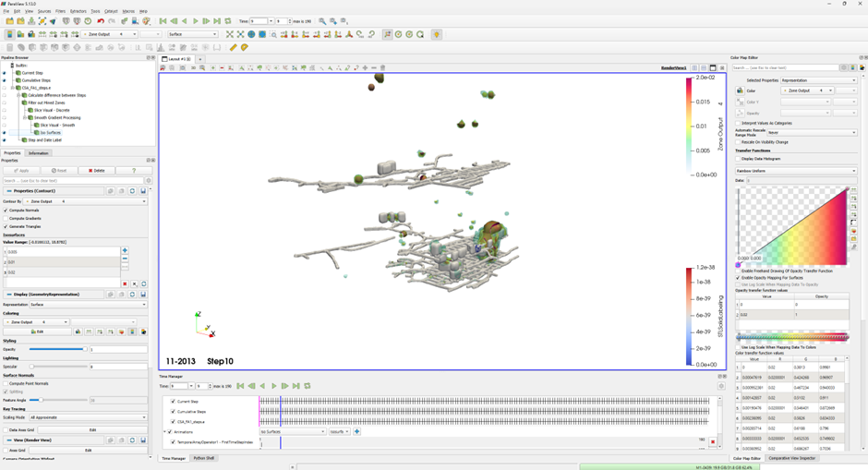The image size is (868, 470).
Task: Open the Scaling Mode All Approximate dropdown
Action: click(89, 417)
